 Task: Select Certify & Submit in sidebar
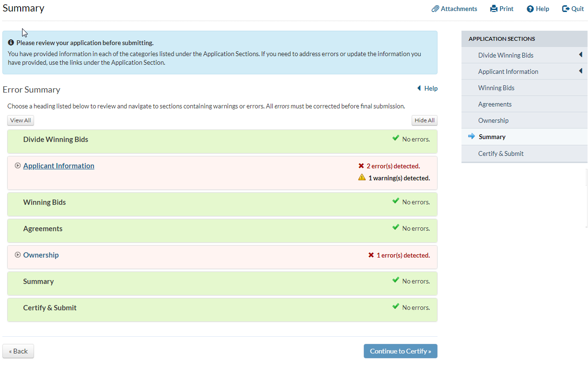click(x=500, y=153)
